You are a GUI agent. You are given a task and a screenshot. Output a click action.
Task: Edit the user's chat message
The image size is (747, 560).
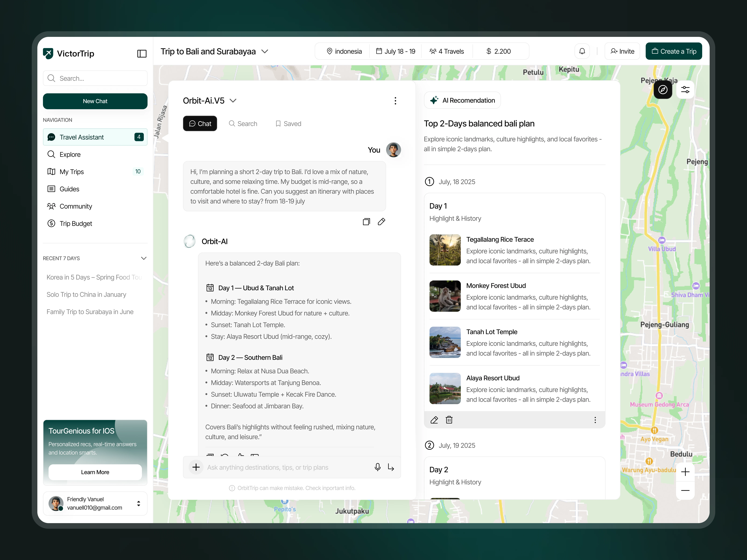382,222
